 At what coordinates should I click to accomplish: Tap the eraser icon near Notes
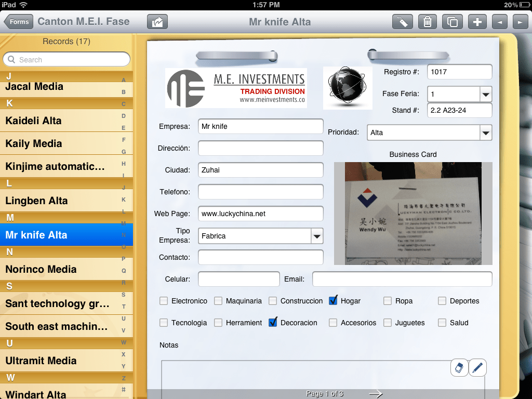(x=459, y=367)
